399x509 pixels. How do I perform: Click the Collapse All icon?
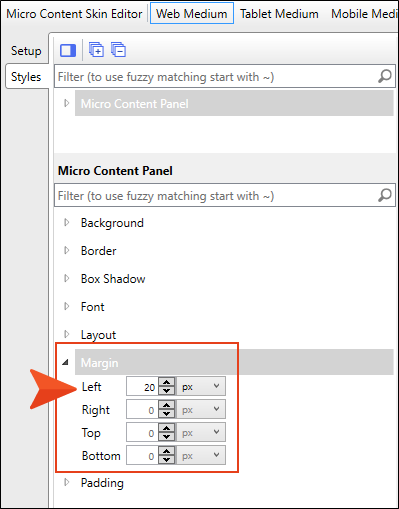(118, 50)
